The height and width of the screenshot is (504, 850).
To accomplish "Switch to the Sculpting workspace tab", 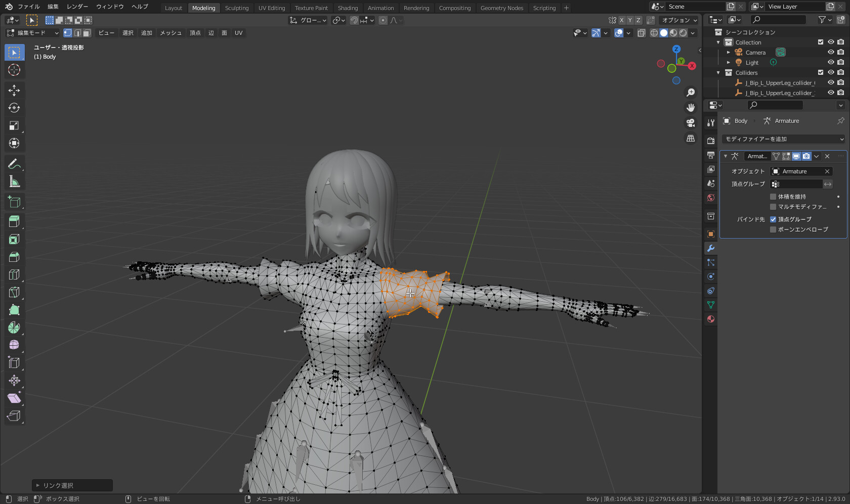I will tap(237, 8).
